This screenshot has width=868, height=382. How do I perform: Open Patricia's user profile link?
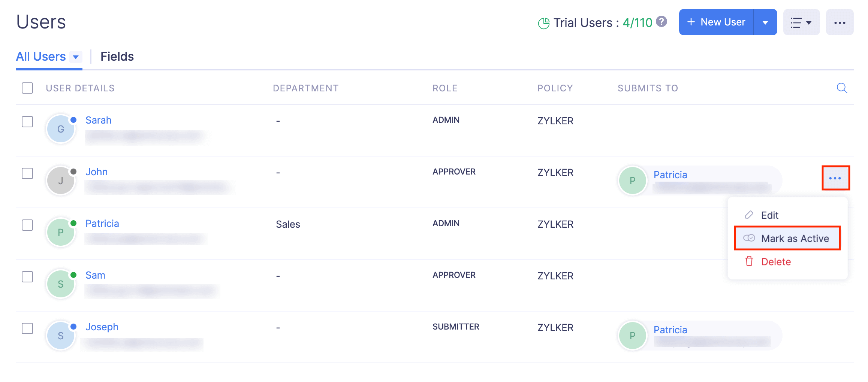(102, 224)
